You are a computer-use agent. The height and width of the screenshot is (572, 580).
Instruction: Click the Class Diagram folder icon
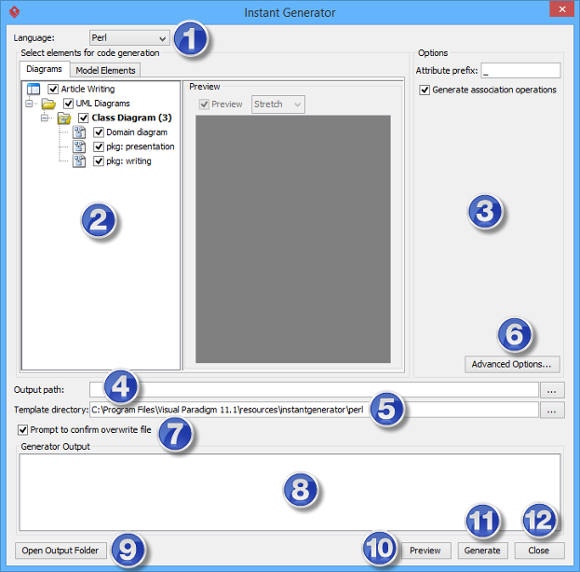[x=64, y=118]
